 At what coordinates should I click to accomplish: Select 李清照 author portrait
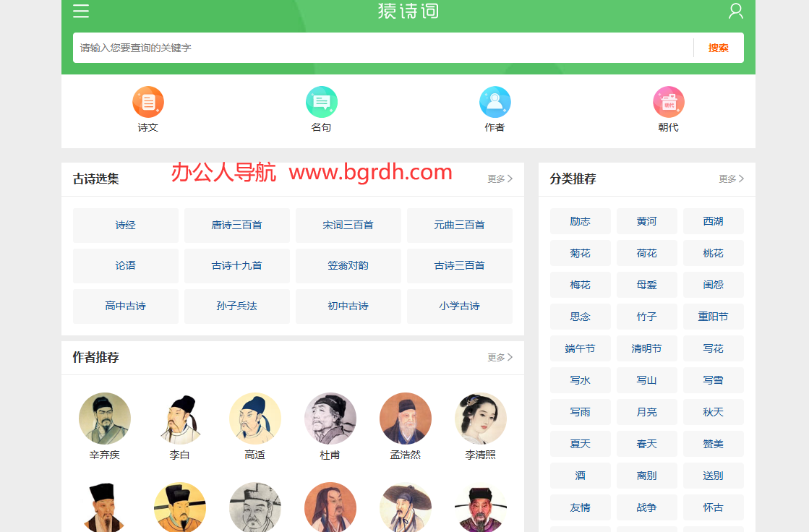coord(481,419)
